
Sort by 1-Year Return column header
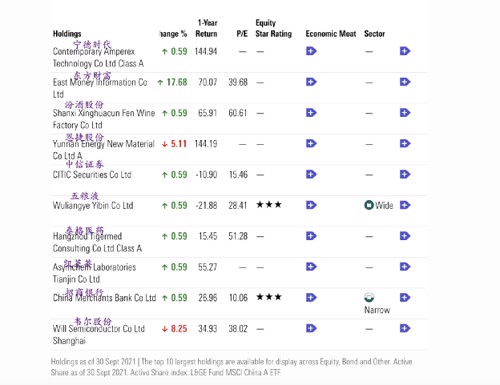[x=206, y=28]
